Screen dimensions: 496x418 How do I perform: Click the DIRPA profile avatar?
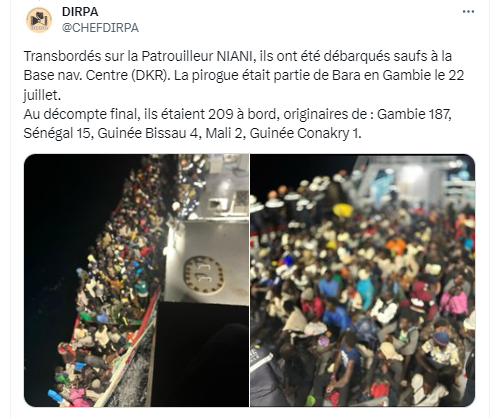click(39, 20)
